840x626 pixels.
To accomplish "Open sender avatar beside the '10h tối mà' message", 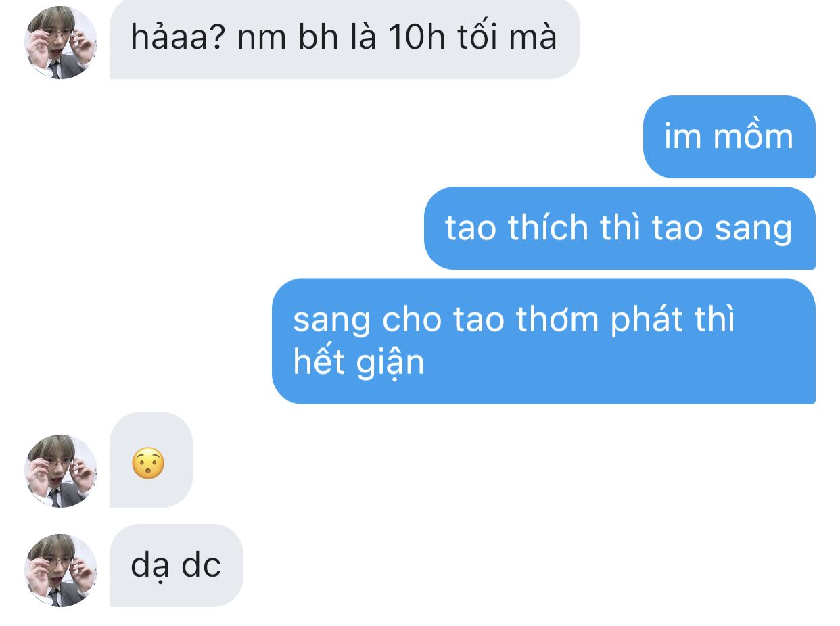I will point(61,43).
